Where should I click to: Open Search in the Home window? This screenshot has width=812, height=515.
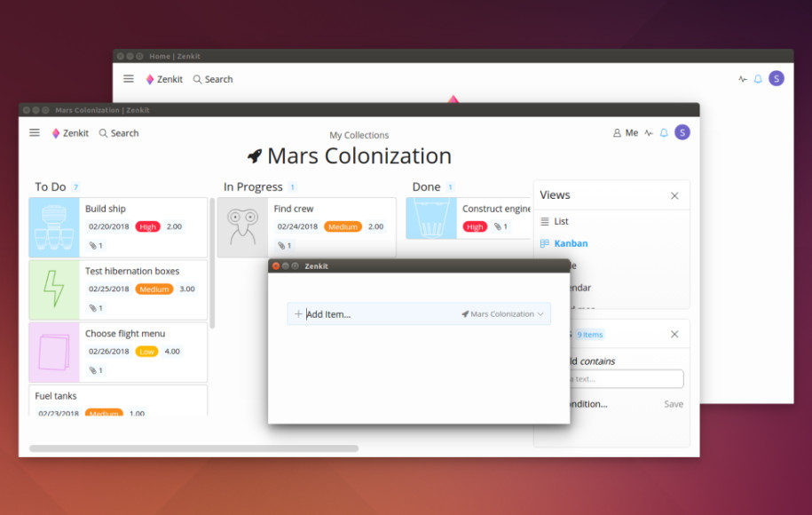[213, 79]
